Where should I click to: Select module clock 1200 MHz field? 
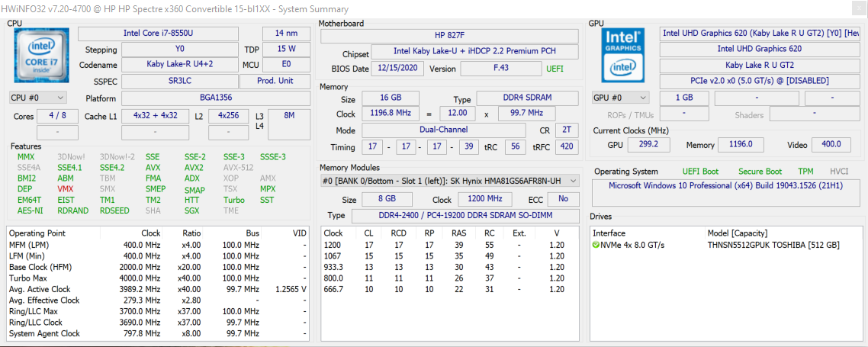(484, 199)
